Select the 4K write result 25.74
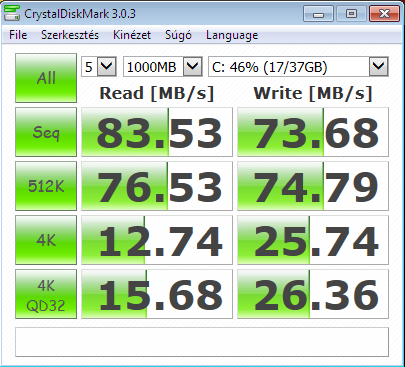The height and width of the screenshot is (367, 405). click(313, 240)
